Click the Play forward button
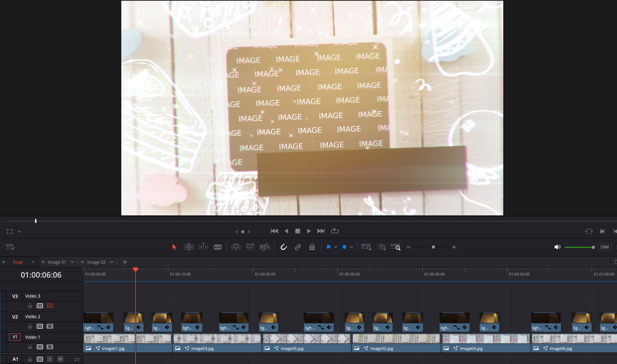This screenshot has width=617, height=364. (309, 231)
